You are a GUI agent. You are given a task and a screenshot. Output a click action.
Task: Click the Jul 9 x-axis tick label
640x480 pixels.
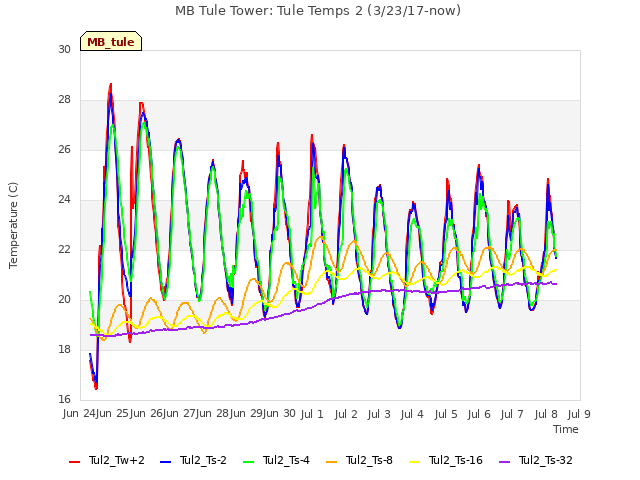579,414
